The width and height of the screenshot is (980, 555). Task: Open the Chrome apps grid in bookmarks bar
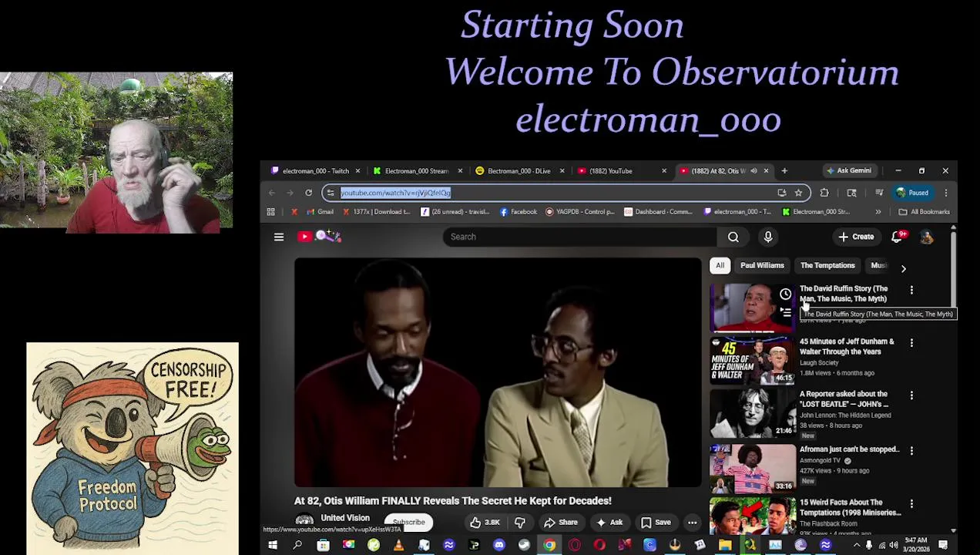270,212
